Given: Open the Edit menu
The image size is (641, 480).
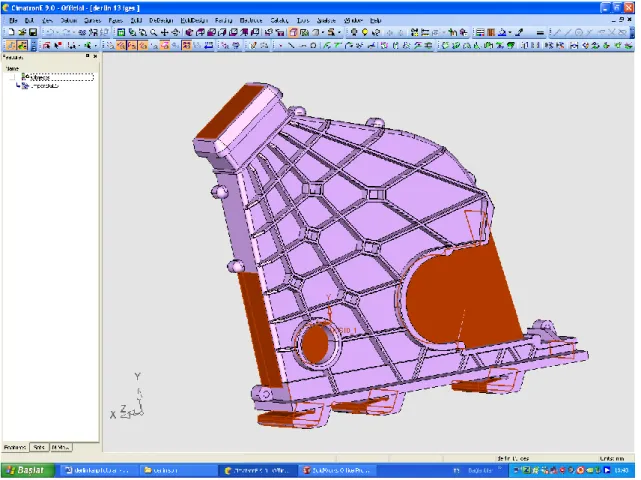Looking at the screenshot, I should coord(29,20).
